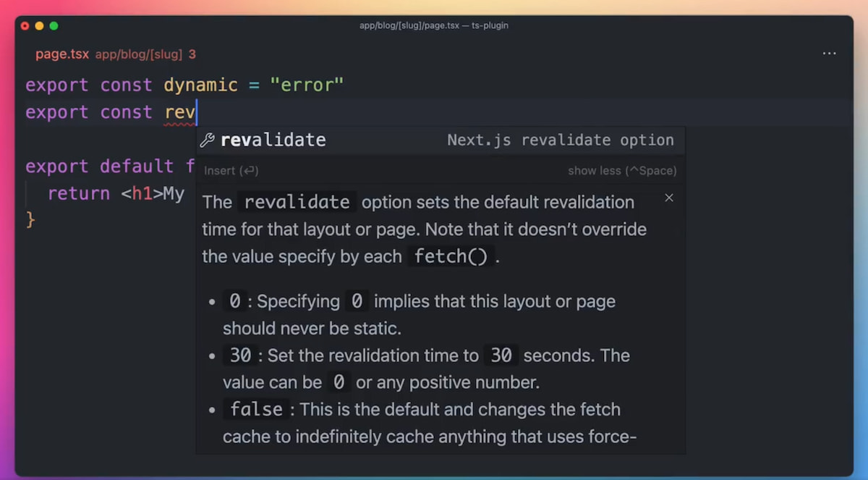The width and height of the screenshot is (868, 480).
Task: Click the wrench icon beside revalidate
Action: pos(208,140)
